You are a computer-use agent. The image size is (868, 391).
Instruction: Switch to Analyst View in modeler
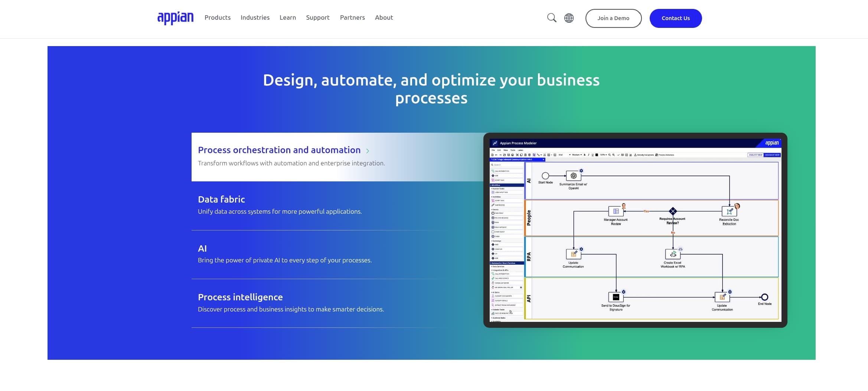755,155
